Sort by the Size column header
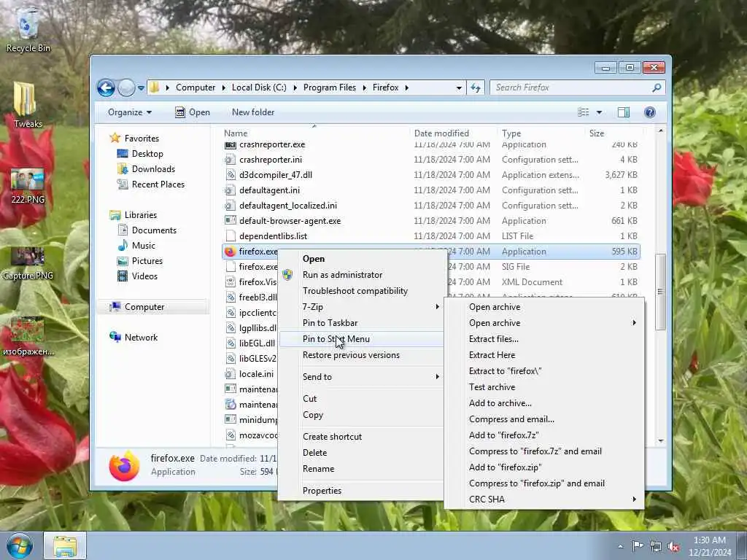Image resolution: width=747 pixels, height=560 pixels. (597, 133)
